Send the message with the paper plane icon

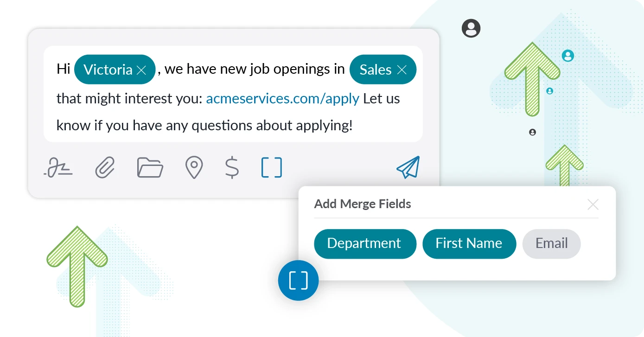[408, 168]
